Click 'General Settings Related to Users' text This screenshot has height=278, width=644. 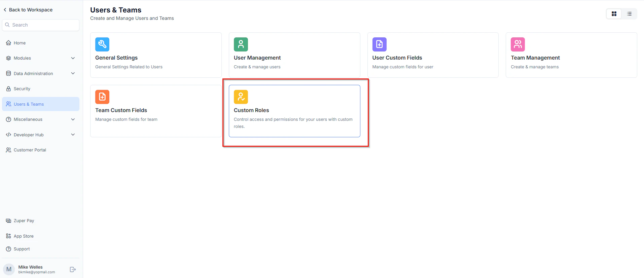pos(129,67)
